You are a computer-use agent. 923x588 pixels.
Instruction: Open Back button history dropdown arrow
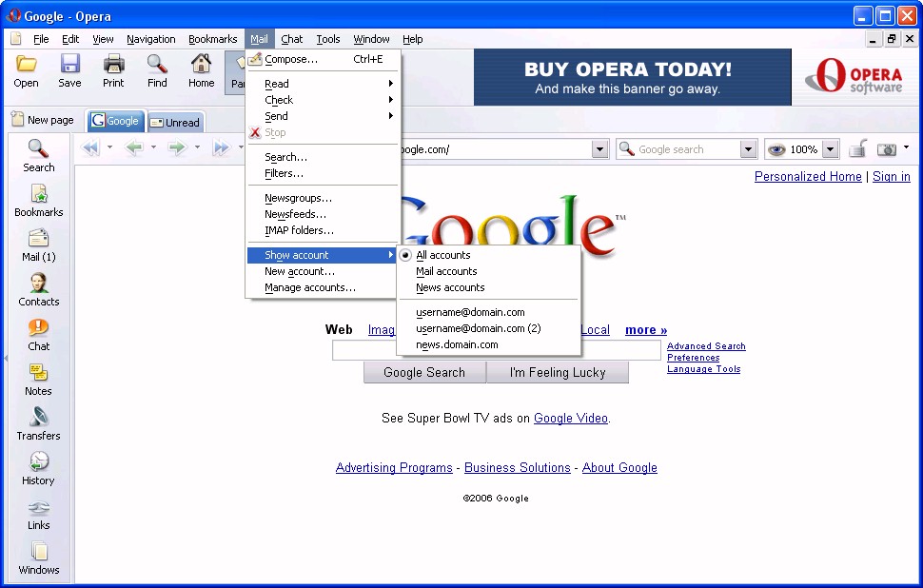tap(153, 147)
